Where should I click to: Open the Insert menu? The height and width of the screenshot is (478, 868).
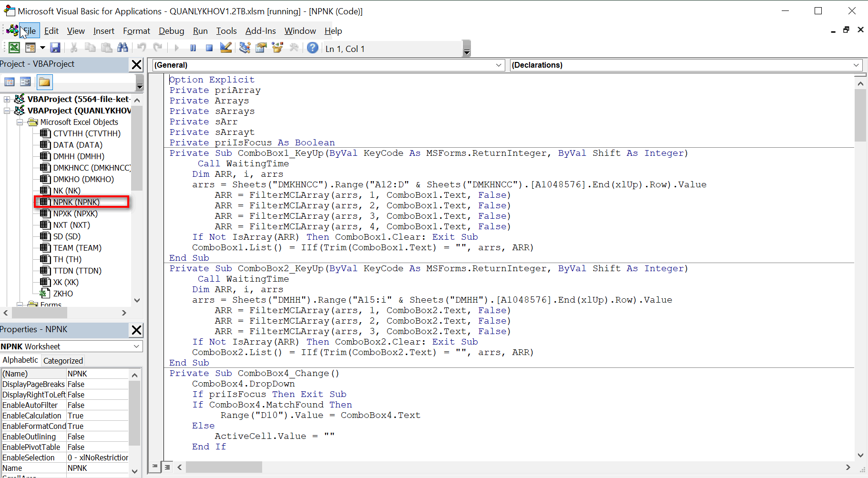(103, 31)
